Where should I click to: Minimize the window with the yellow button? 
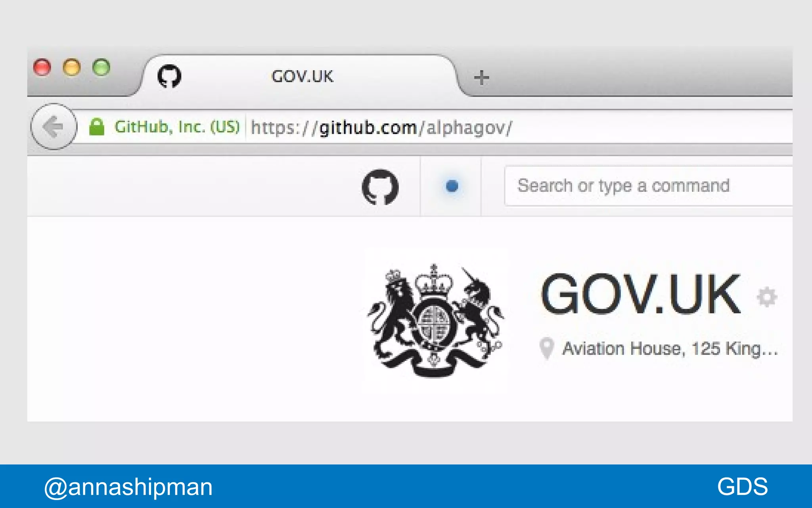click(x=72, y=67)
